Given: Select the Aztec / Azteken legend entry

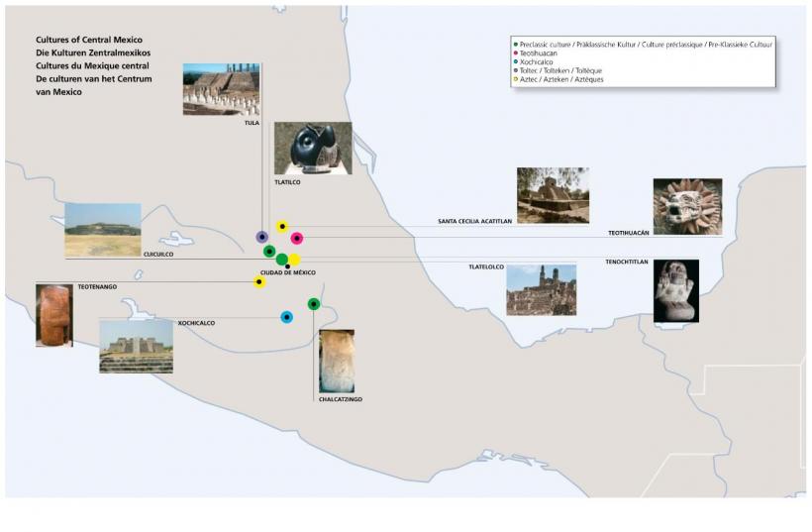Looking at the screenshot, I should point(561,79).
